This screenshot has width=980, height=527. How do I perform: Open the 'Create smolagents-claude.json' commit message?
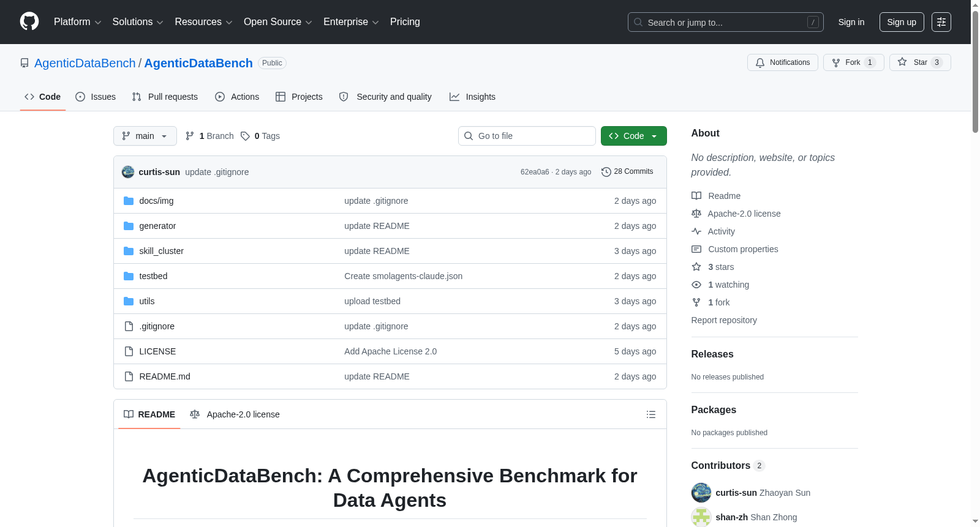403,276
